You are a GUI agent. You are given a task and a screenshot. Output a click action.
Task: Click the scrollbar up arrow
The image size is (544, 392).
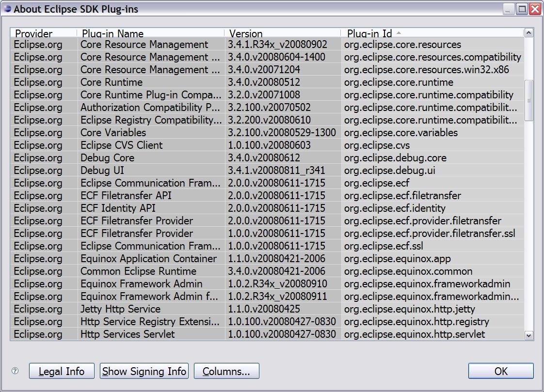(x=529, y=33)
